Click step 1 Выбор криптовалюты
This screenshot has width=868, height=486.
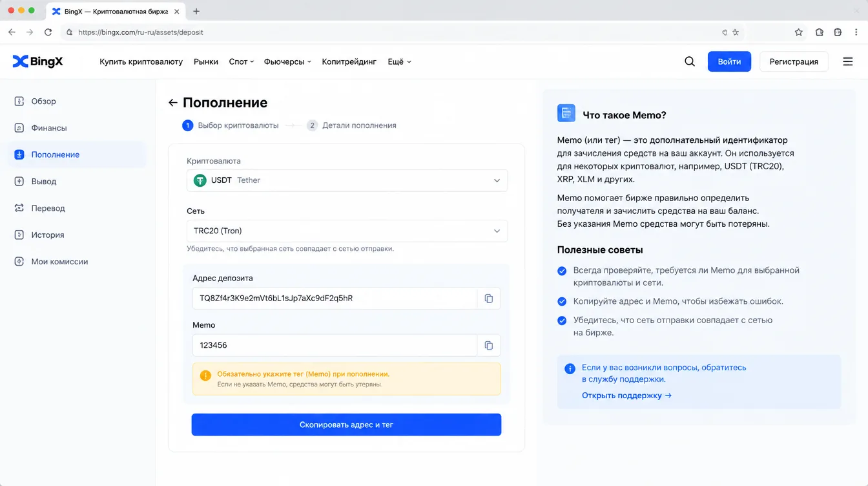point(231,125)
